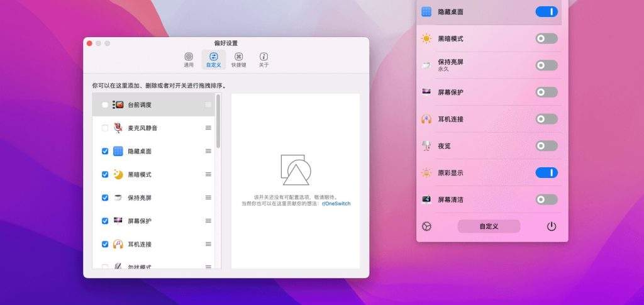Click the power quit icon in the switch panel
644x305 pixels.
[552, 226]
